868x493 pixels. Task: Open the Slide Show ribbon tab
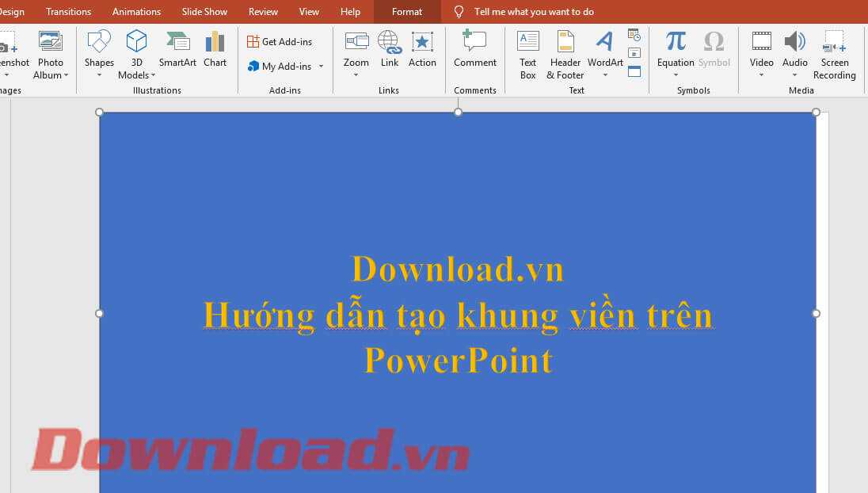(x=204, y=11)
